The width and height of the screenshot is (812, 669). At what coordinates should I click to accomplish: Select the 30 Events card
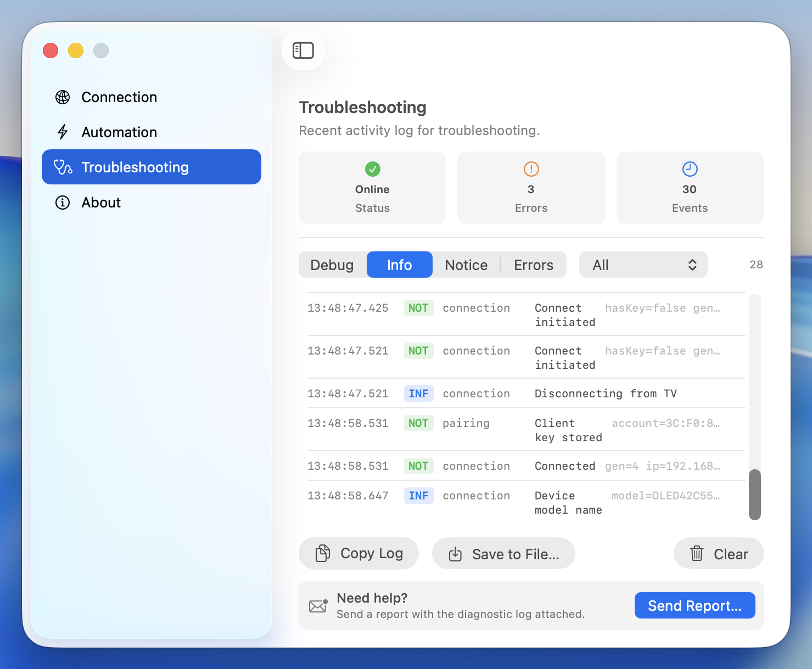click(690, 188)
